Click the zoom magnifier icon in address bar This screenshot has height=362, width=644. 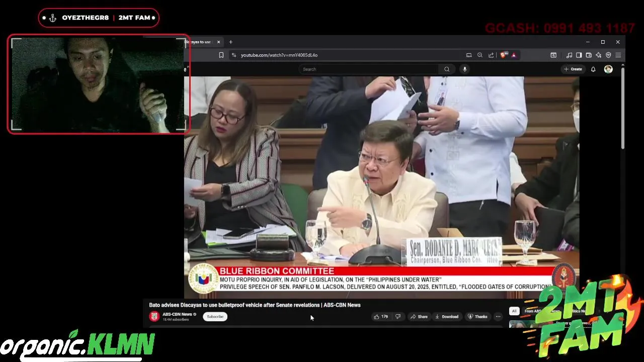tap(480, 55)
